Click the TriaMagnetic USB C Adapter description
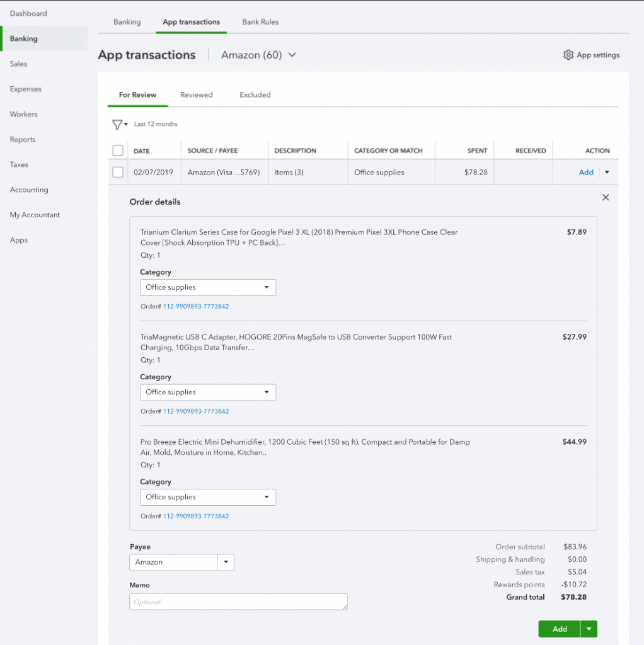Image resolution: width=644 pixels, height=645 pixels. pyautogui.click(x=296, y=342)
